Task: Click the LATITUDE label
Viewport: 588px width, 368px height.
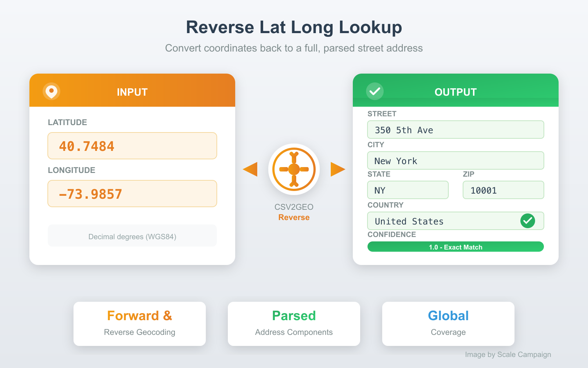Action: (67, 122)
